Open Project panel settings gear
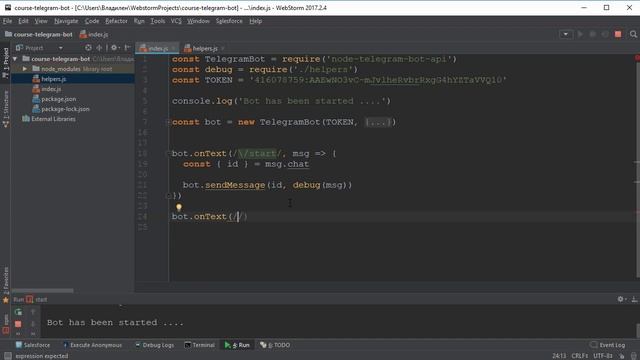 (115, 48)
